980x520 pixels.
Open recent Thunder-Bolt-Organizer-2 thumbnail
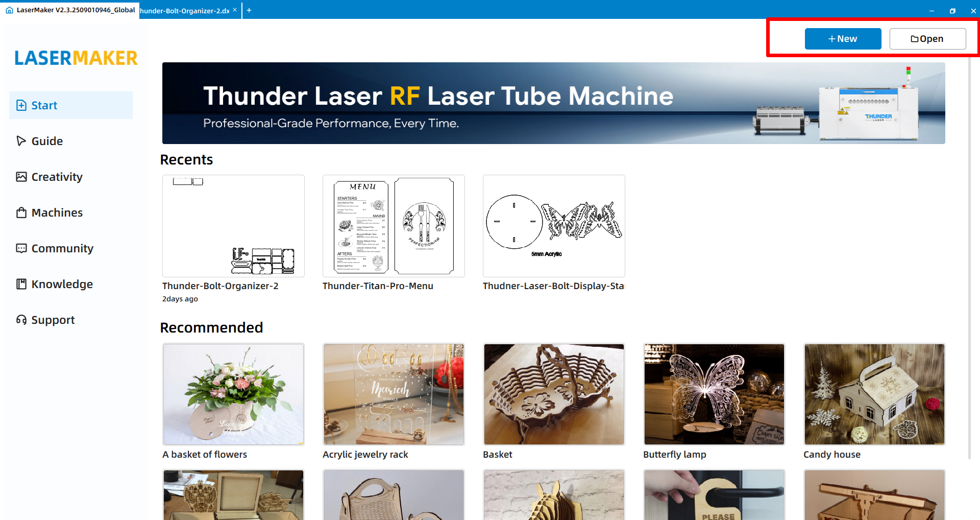(x=233, y=226)
